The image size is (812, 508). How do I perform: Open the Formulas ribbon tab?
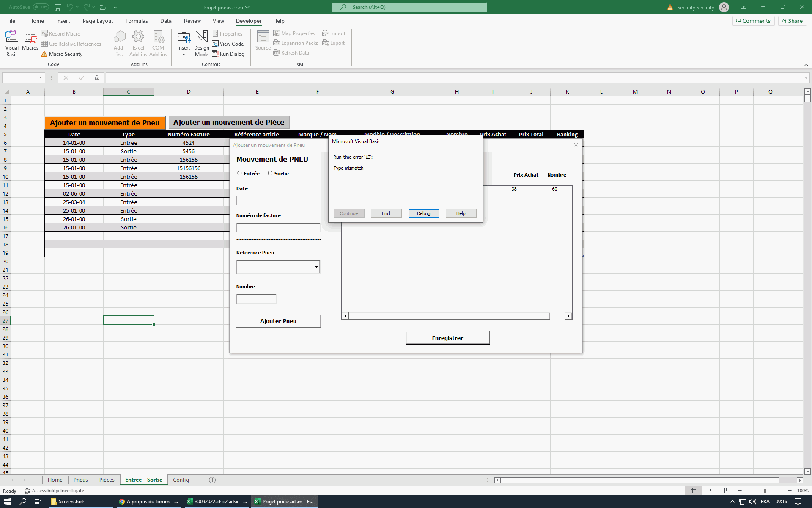[136, 21]
